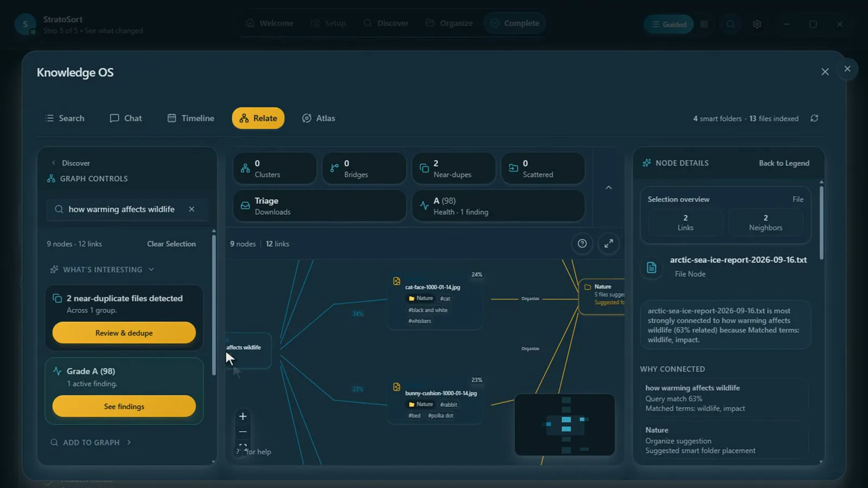Expand the graph to fullscreen
868x488 pixels.
tap(609, 243)
